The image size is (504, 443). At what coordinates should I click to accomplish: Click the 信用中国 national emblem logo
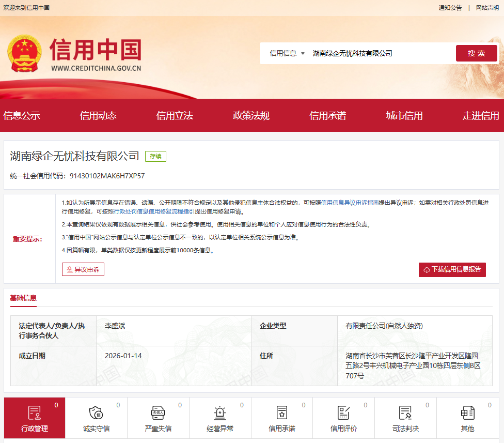click(25, 53)
